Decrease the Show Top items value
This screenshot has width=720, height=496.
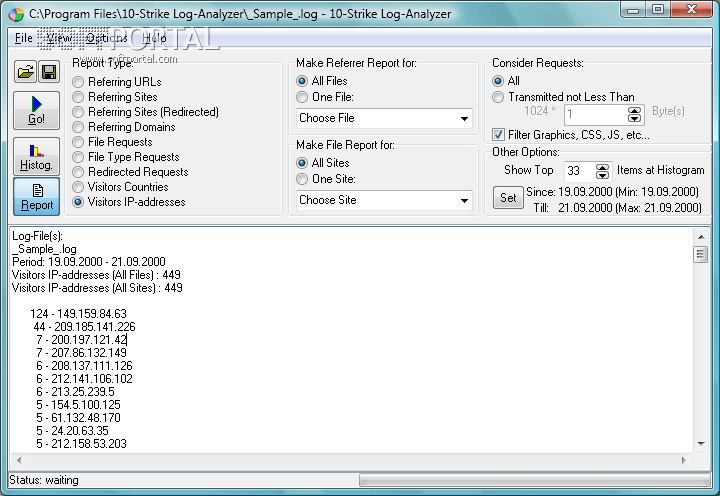(x=602, y=175)
